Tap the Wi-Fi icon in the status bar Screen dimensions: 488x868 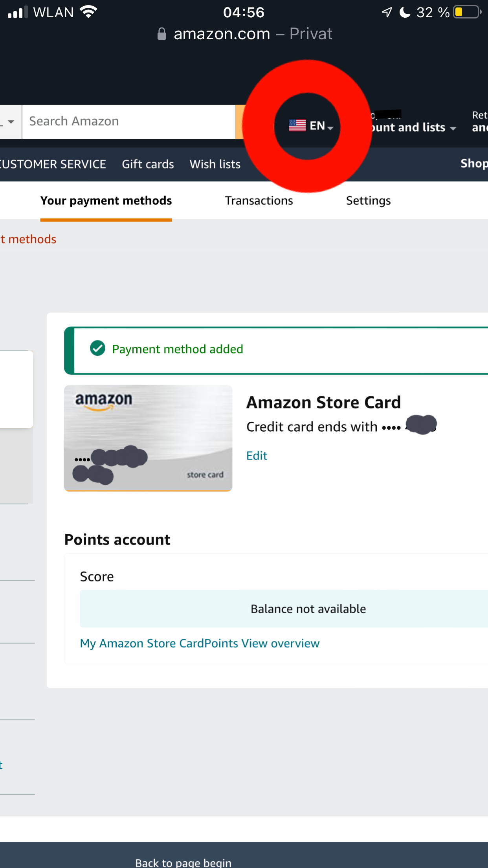pyautogui.click(x=88, y=12)
